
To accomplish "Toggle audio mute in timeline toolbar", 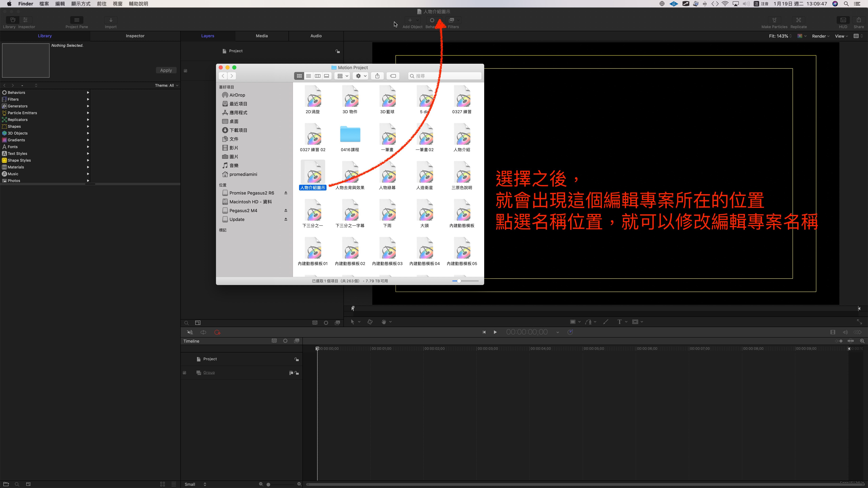I will click(190, 332).
